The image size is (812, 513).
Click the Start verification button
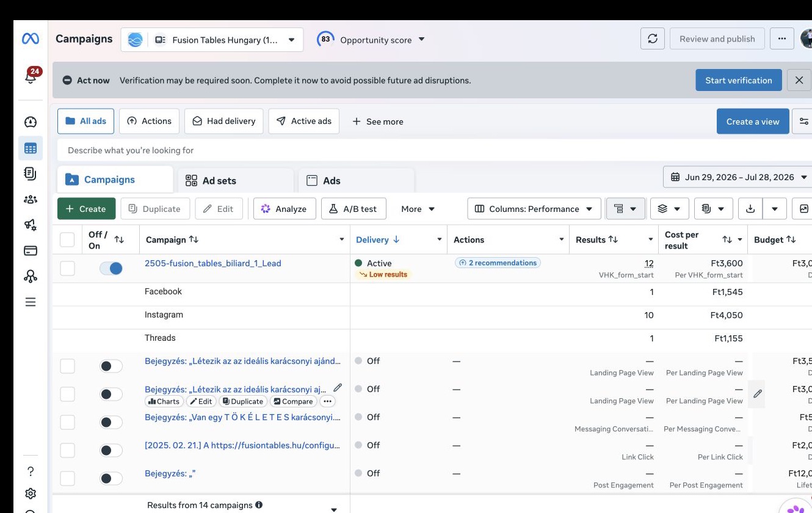(739, 80)
